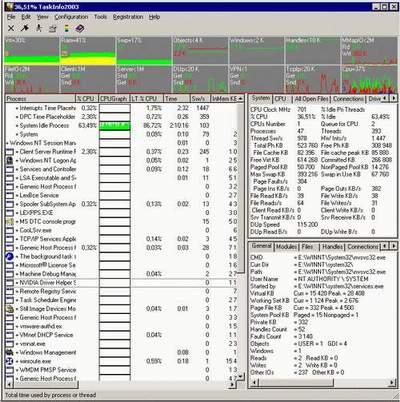Select the Spooler SubSystem App row

coord(122,204)
